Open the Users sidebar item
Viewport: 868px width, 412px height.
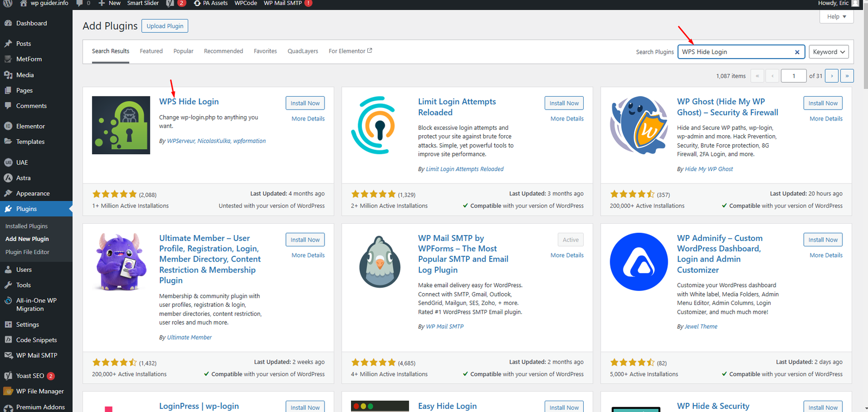(x=24, y=269)
